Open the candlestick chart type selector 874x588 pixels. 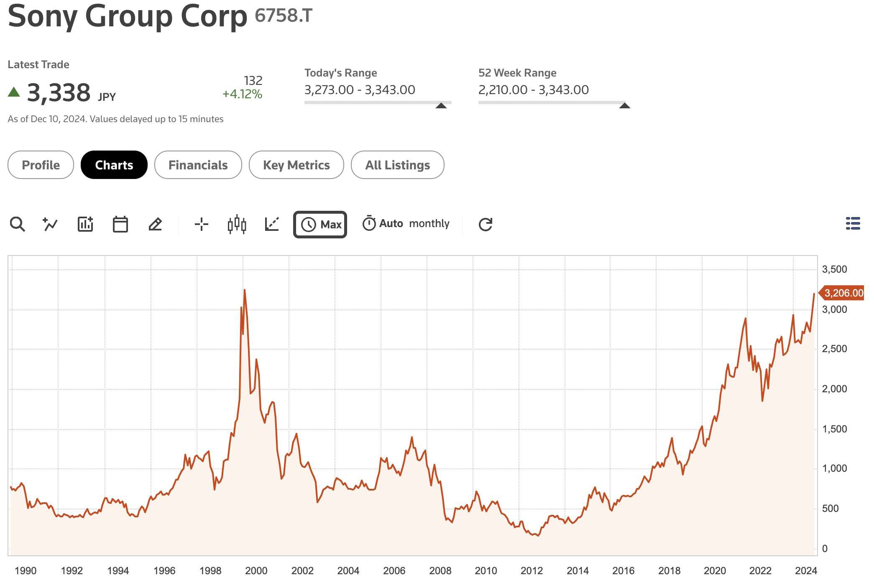point(237,224)
